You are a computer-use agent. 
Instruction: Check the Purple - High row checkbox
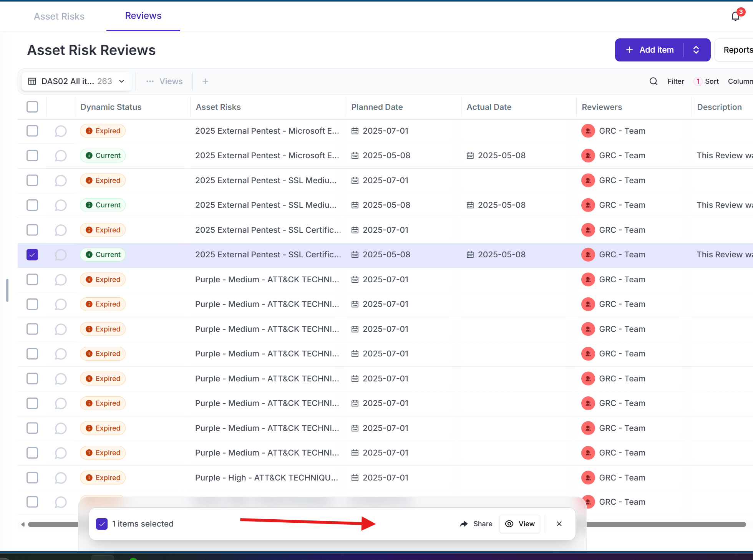(32, 477)
